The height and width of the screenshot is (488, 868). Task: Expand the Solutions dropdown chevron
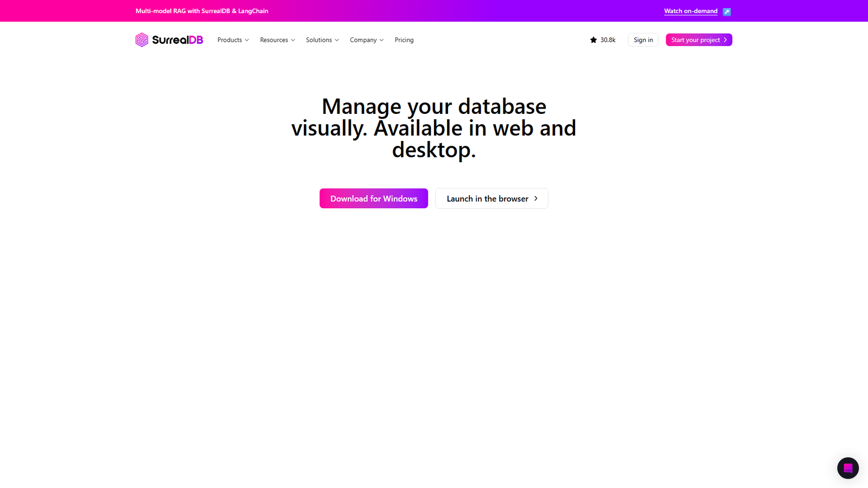(337, 40)
